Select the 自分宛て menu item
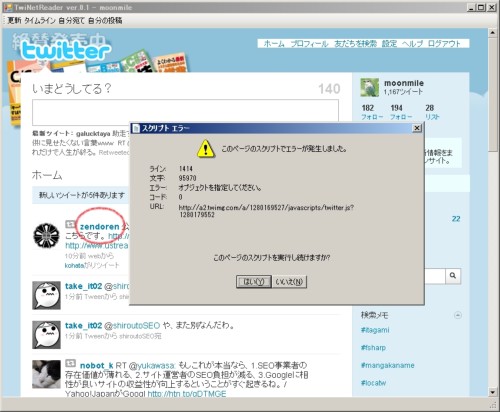The image size is (500, 412). pyautogui.click(x=71, y=21)
